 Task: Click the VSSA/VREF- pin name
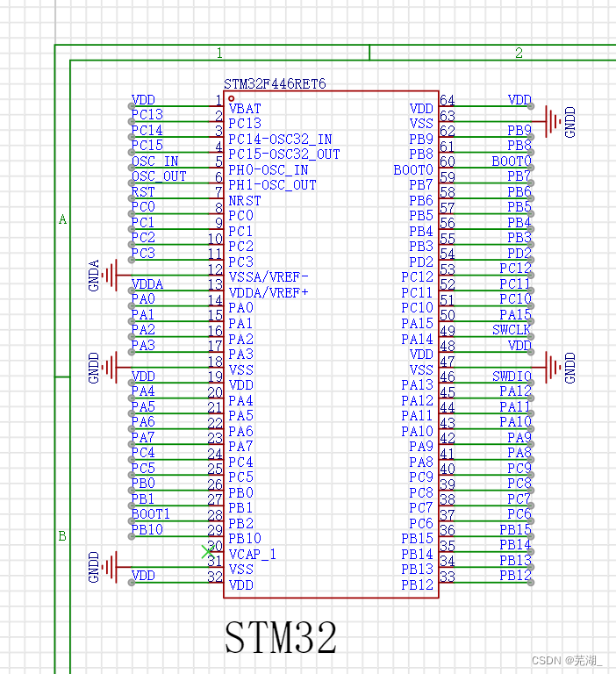(269, 276)
